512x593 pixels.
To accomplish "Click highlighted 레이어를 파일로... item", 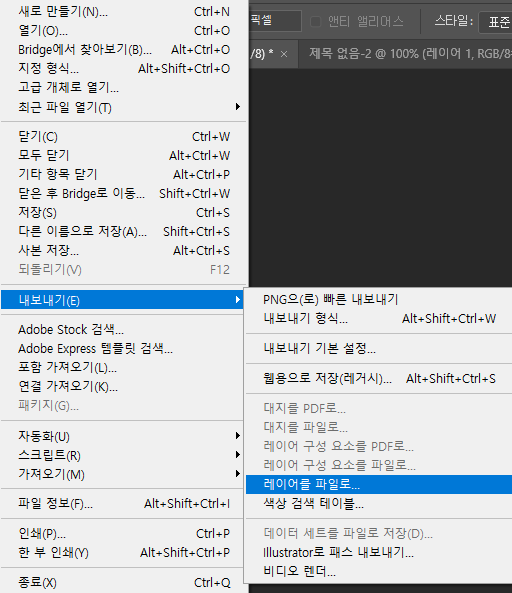I will (379, 484).
